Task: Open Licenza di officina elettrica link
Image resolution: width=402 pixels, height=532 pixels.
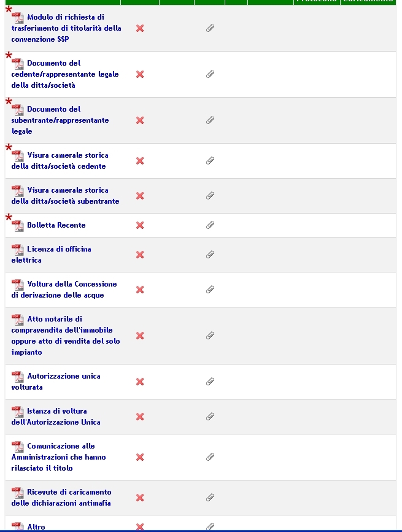Action: click(51, 255)
